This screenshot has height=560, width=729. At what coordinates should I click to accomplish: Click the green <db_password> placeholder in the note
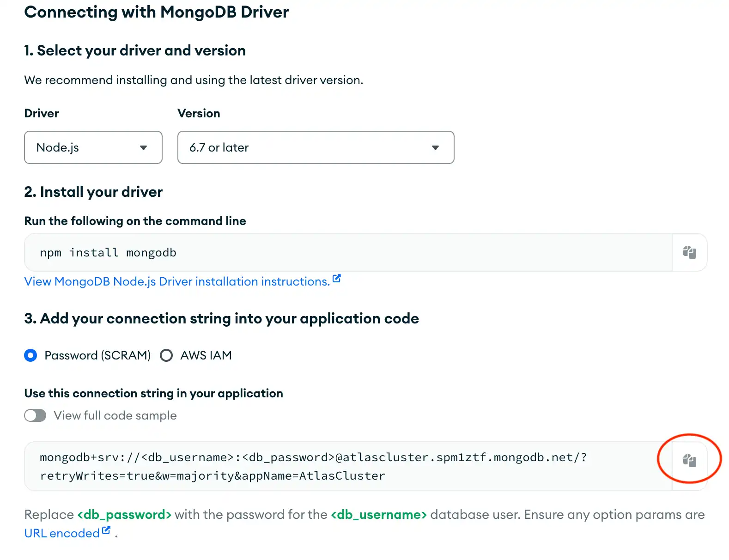coord(124,515)
